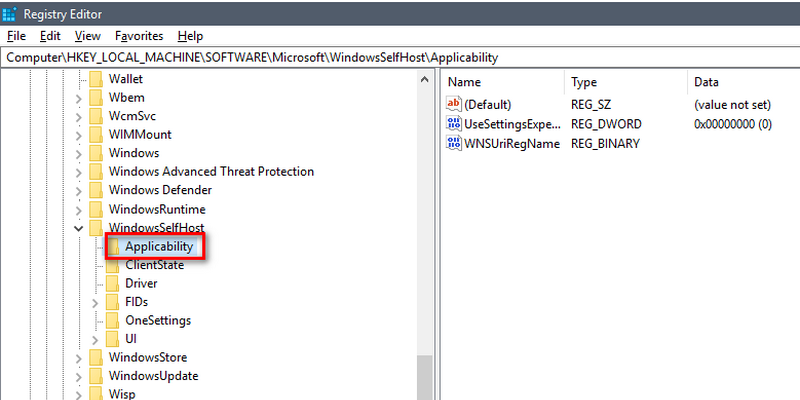Select the Wbem folder icon
The width and height of the screenshot is (800, 400).
(x=96, y=97)
